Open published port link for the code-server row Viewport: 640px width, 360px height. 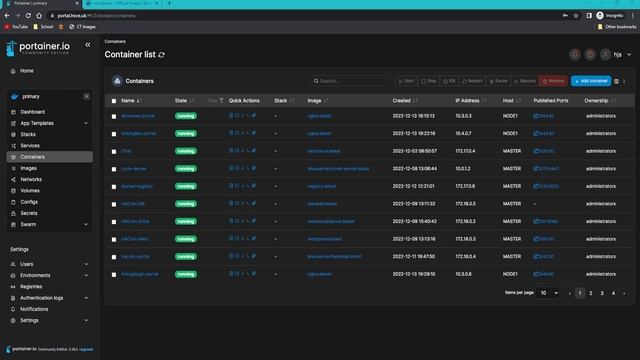[x=546, y=169]
